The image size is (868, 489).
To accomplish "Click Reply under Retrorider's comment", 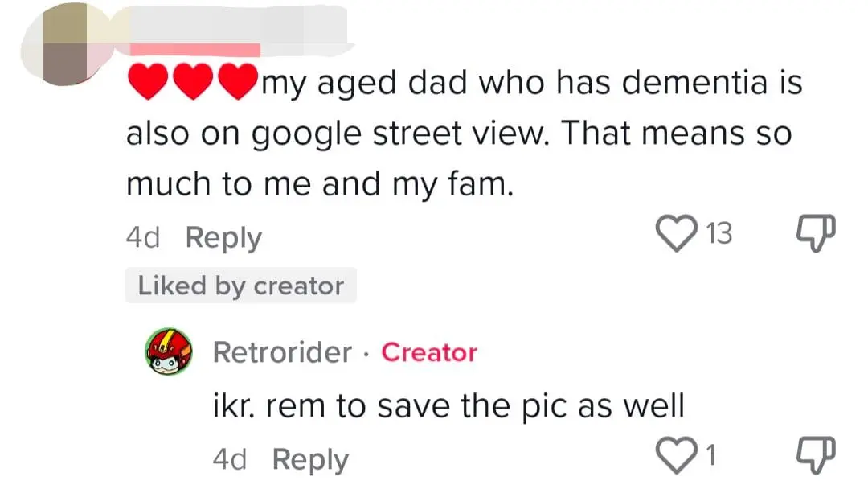I will [310, 460].
